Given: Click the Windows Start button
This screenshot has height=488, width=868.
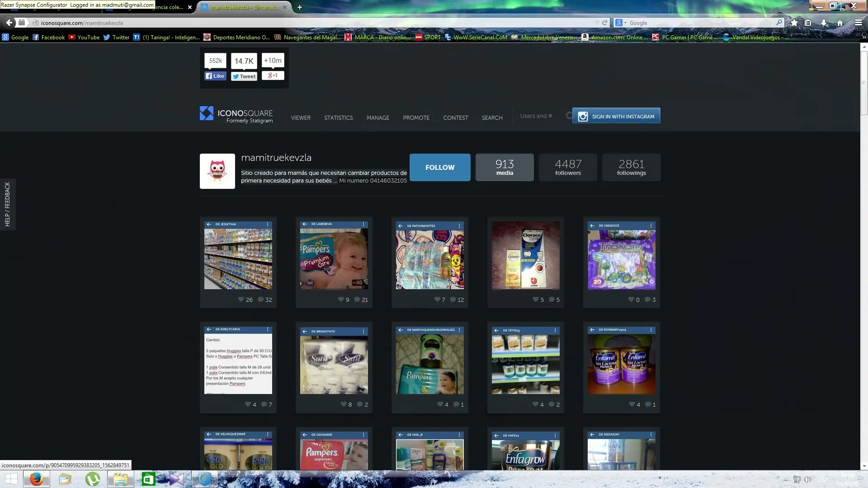Looking at the screenshot, I should click(x=11, y=479).
